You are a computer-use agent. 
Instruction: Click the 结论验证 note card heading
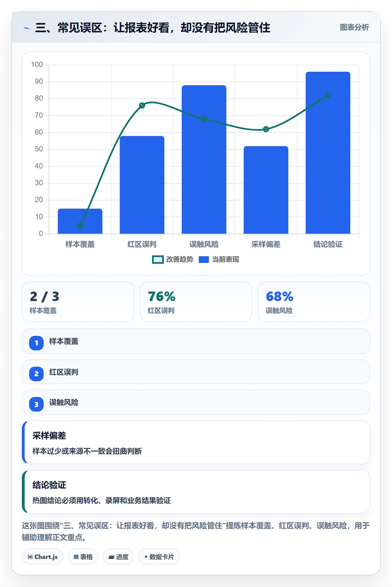click(x=49, y=485)
